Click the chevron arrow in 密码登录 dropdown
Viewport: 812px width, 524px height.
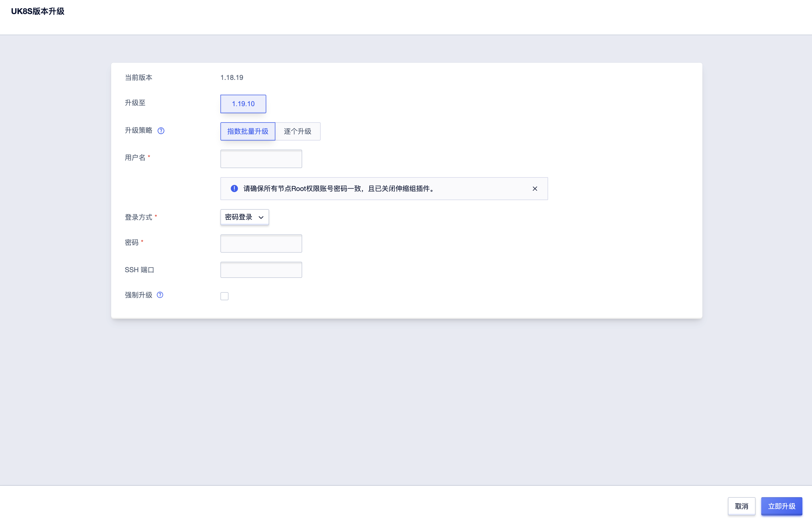tap(261, 218)
